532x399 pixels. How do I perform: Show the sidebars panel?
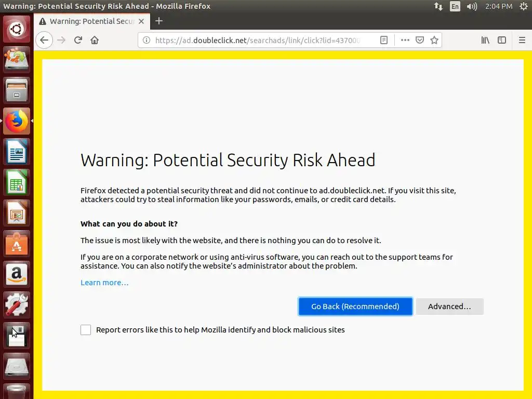(502, 40)
